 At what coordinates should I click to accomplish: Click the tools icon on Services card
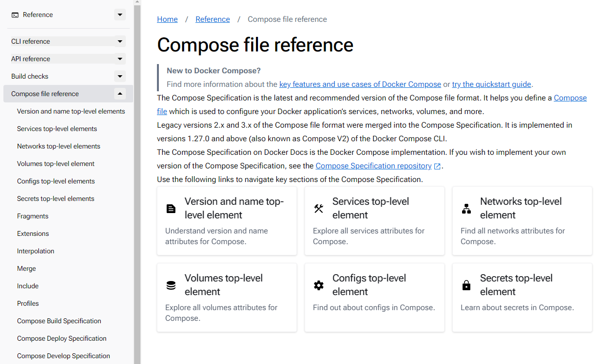(319, 209)
